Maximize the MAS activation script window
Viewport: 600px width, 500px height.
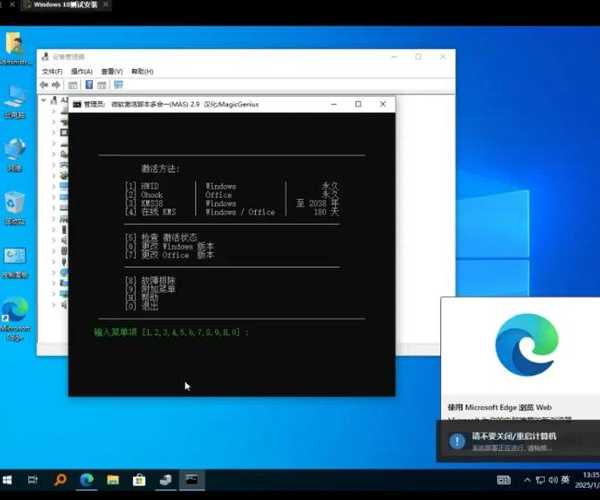pyautogui.click(x=358, y=104)
